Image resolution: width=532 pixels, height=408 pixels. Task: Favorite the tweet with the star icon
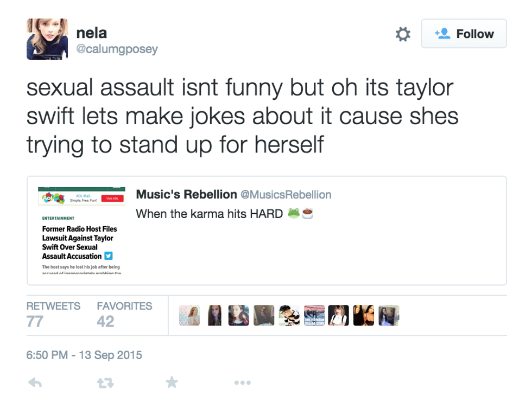pos(172,383)
